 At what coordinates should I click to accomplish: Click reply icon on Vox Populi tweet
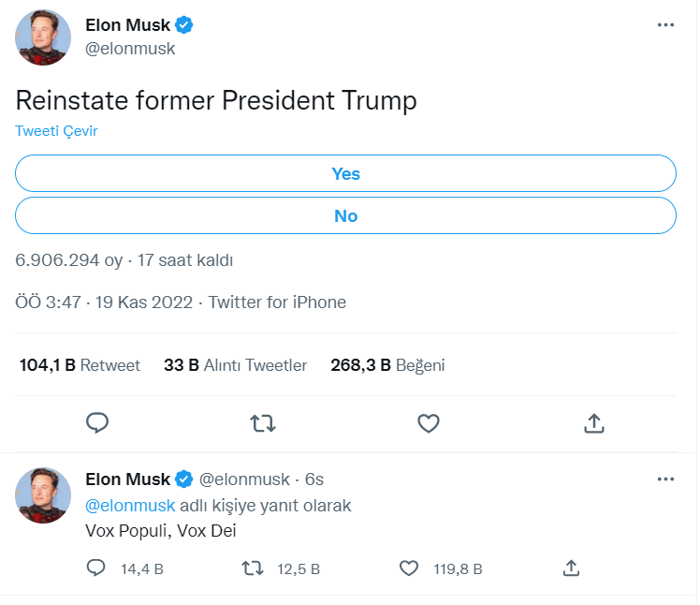(95, 568)
